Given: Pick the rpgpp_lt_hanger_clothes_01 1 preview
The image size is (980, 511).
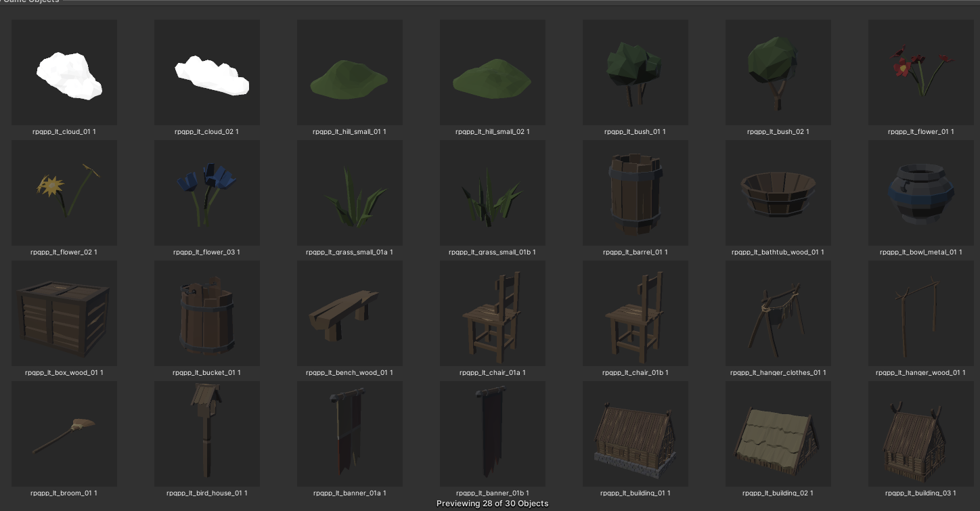Looking at the screenshot, I should tap(778, 313).
